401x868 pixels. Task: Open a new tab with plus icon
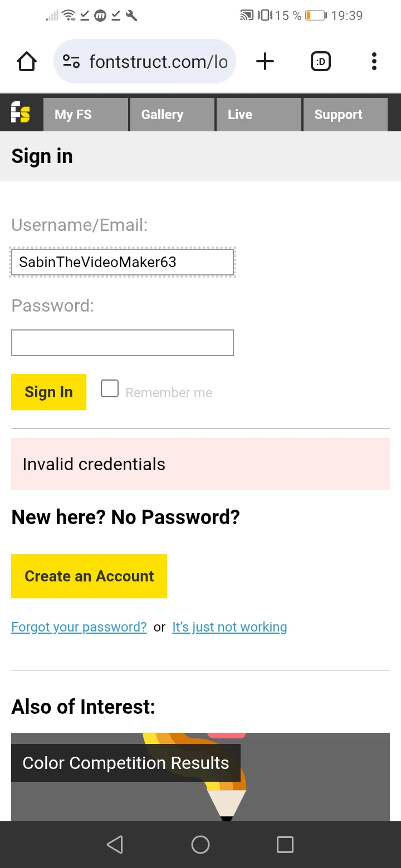click(x=265, y=61)
